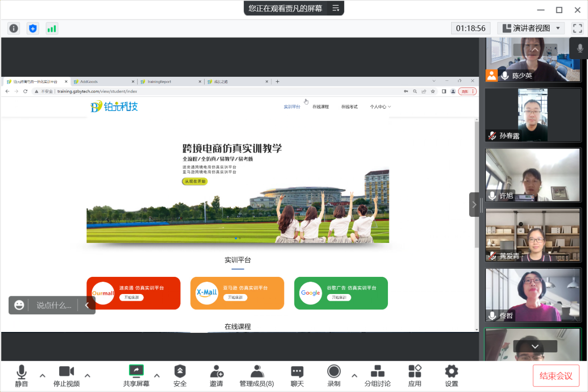Open the speaker view dropdown

[531, 28]
